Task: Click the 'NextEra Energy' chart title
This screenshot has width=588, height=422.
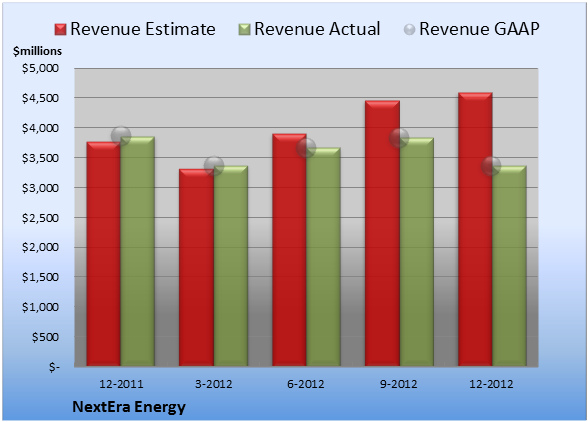Action: point(129,407)
